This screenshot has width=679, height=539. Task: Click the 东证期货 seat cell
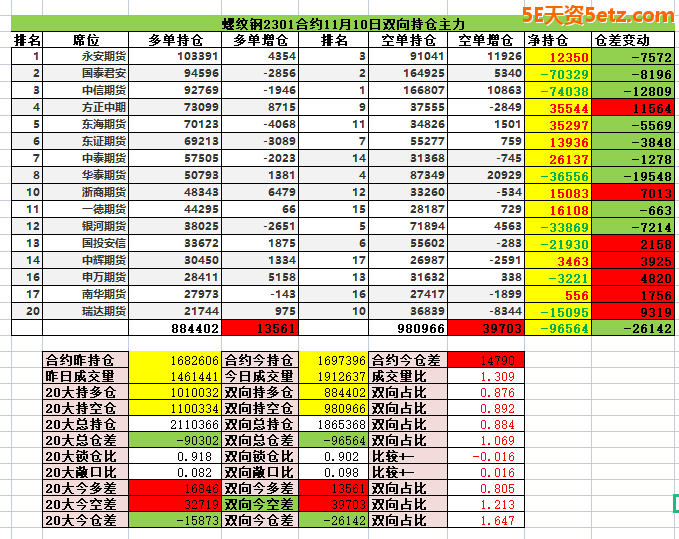(86, 141)
